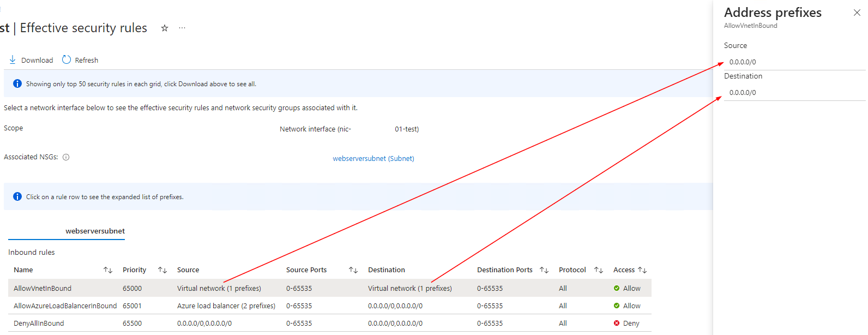Click the Allow access cell for AllowAzureLoadBalancerInBound
Viewport: 868px width, 335px height.
click(627, 306)
